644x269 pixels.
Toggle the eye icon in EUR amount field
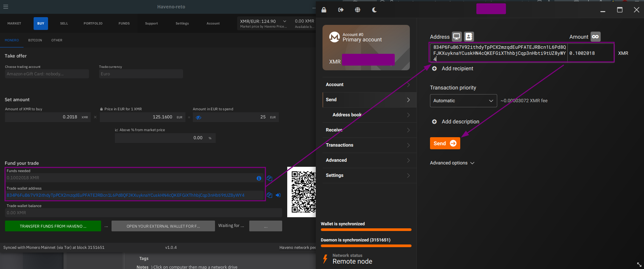coord(199,117)
